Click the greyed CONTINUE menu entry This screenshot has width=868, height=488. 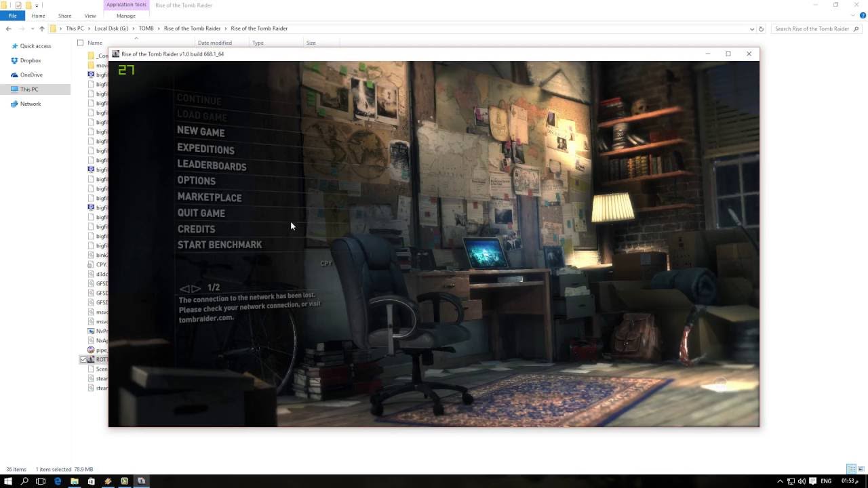point(199,99)
